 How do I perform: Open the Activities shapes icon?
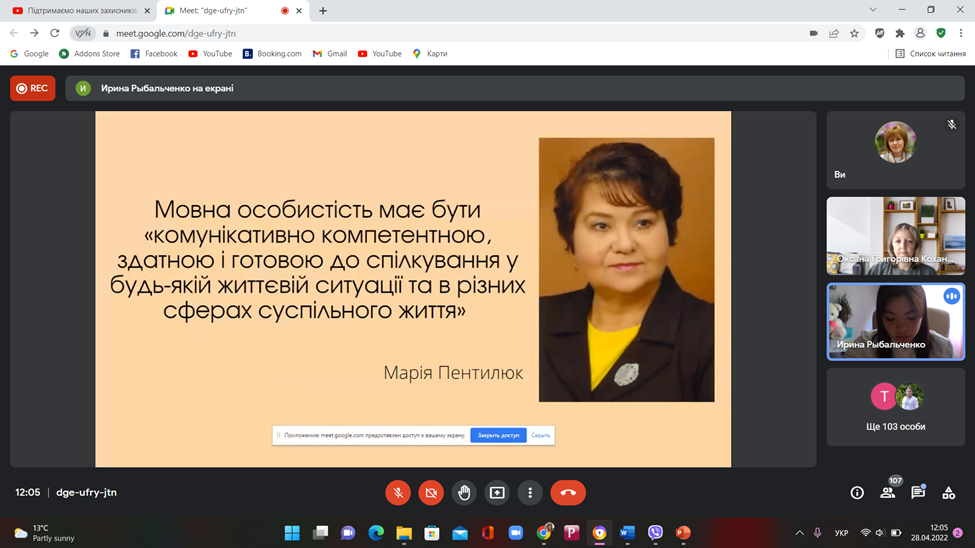[948, 493]
